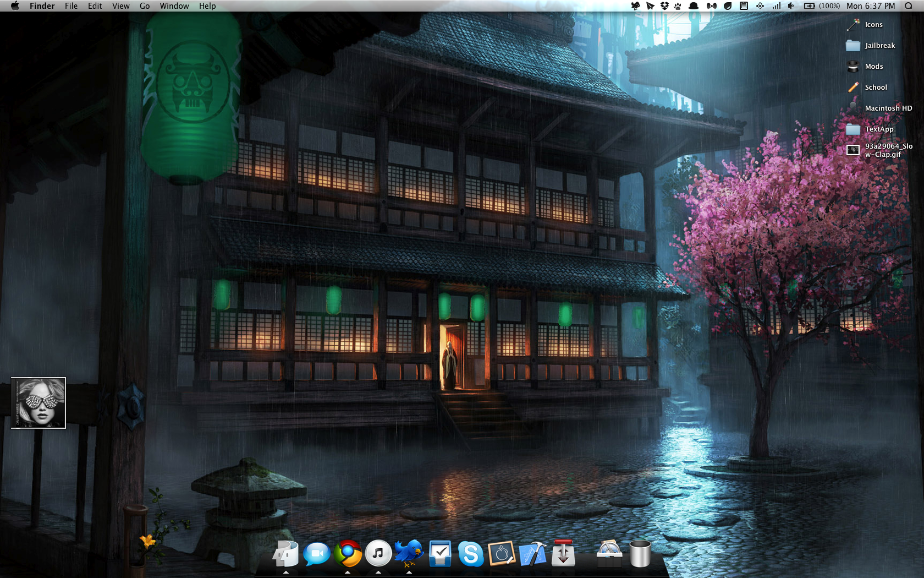Open the Finder menu
This screenshot has height=578, width=924.
click(42, 6)
